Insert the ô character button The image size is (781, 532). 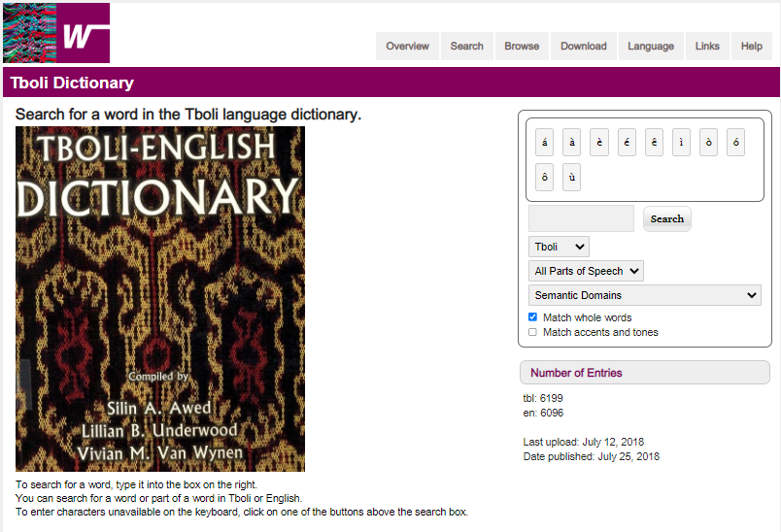click(x=544, y=177)
